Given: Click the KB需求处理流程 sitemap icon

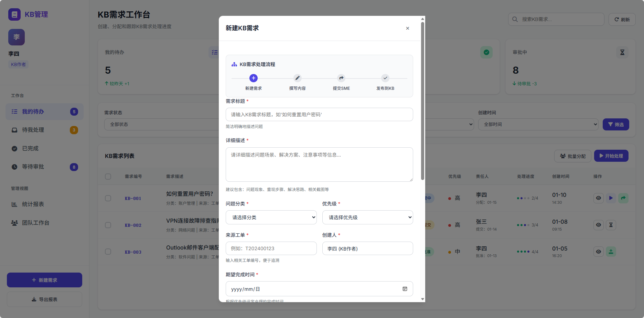Looking at the screenshot, I should click(234, 64).
